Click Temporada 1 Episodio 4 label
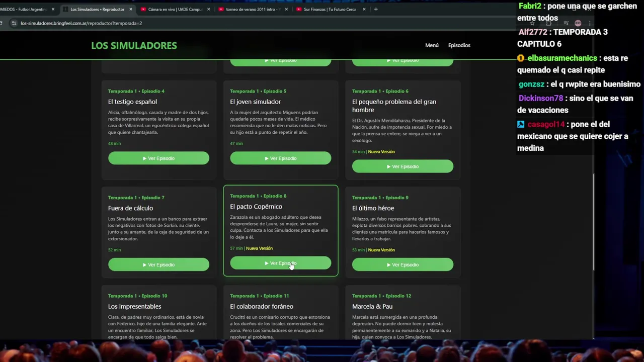This screenshot has height=362, width=644. pyautogui.click(x=136, y=91)
